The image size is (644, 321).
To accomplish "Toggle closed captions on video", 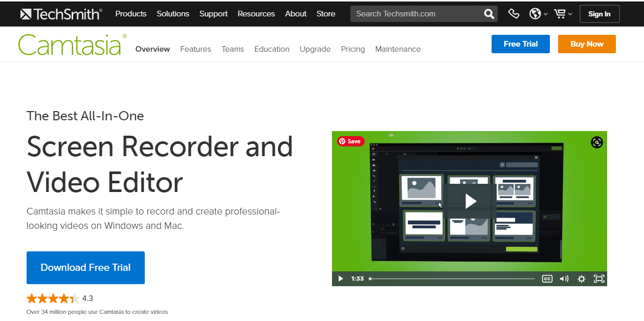I will [x=547, y=279].
